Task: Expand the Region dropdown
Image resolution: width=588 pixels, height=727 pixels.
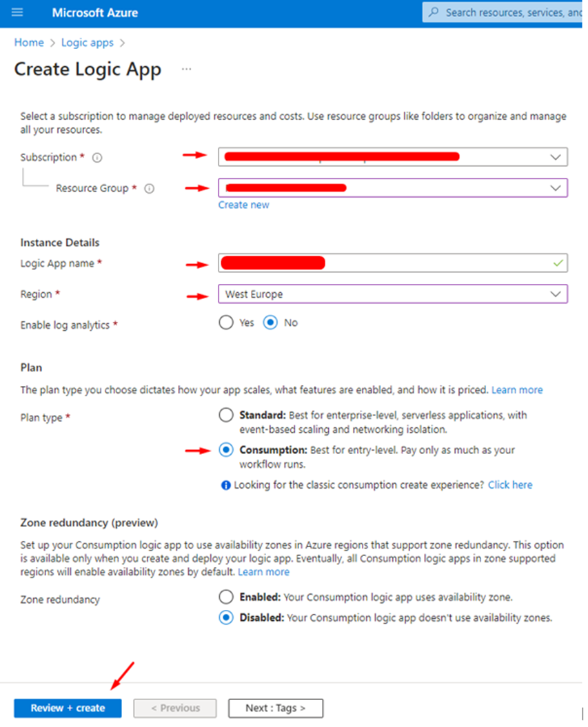Action: (556, 294)
